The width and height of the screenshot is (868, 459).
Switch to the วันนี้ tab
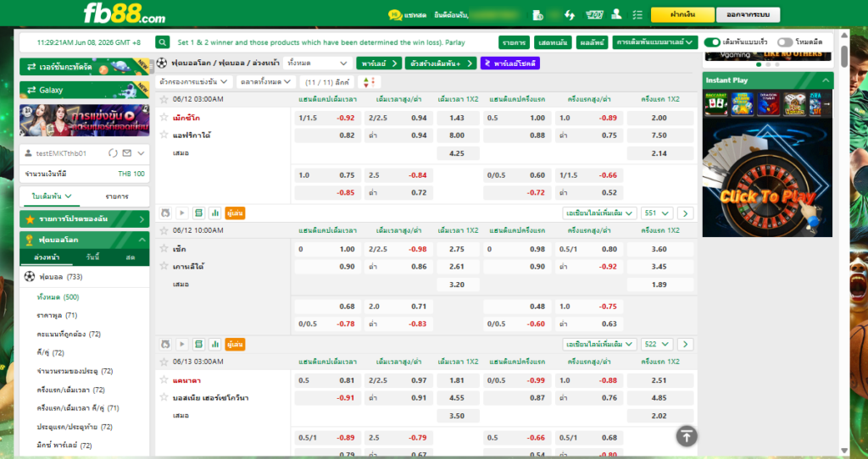pos(92,257)
